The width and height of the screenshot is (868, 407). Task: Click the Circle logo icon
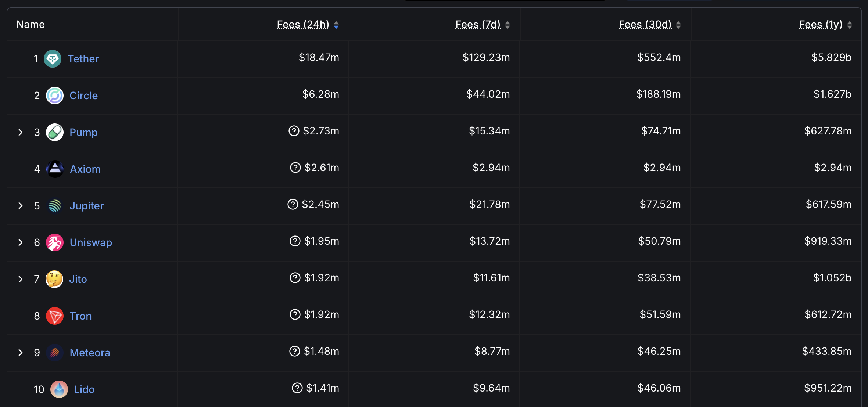pyautogui.click(x=55, y=96)
